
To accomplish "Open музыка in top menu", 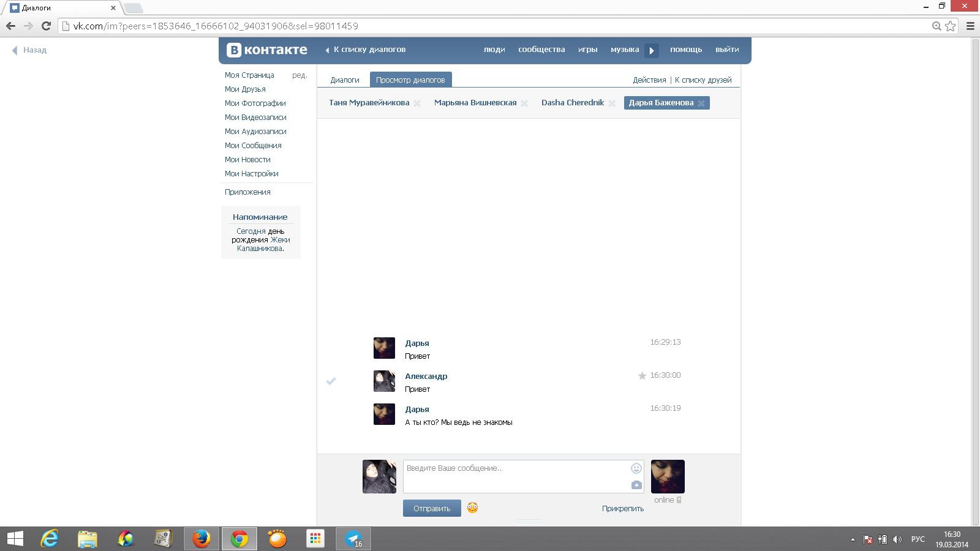I will coord(625,50).
